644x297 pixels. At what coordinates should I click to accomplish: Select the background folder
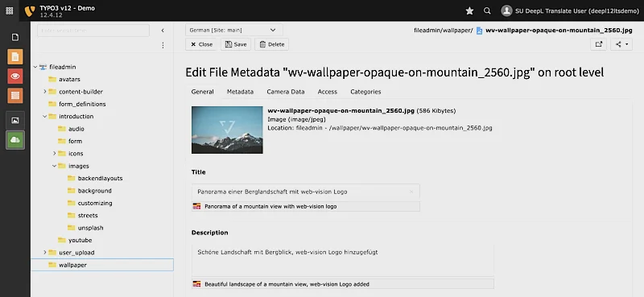click(94, 191)
